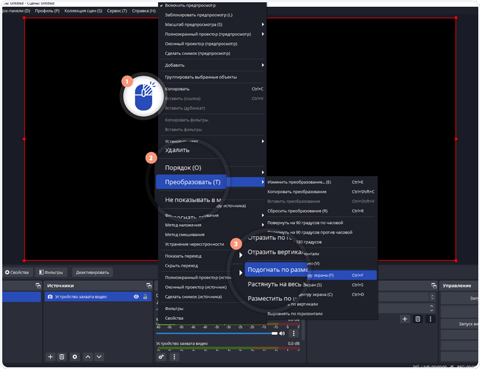
Task: Move the source down with the down arrow
Action: pyautogui.click(x=99, y=357)
